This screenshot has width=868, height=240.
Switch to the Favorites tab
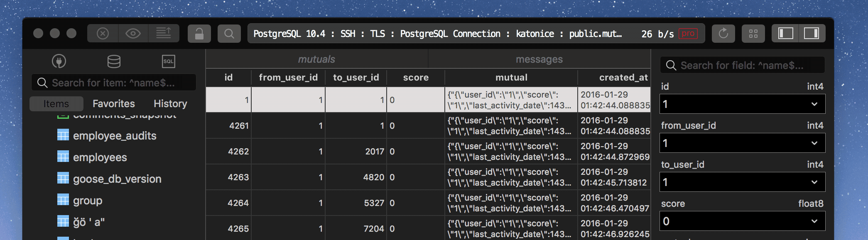(114, 104)
